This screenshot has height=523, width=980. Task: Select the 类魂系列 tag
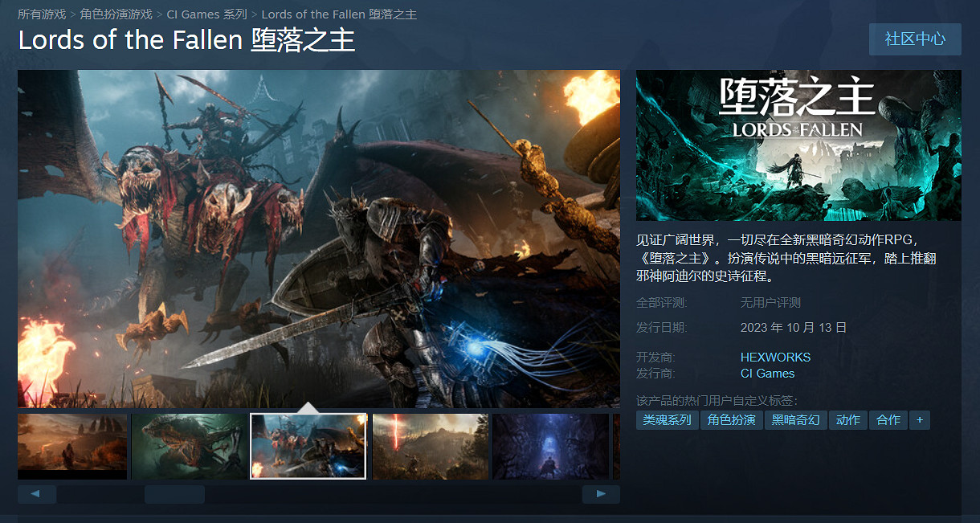coord(667,420)
